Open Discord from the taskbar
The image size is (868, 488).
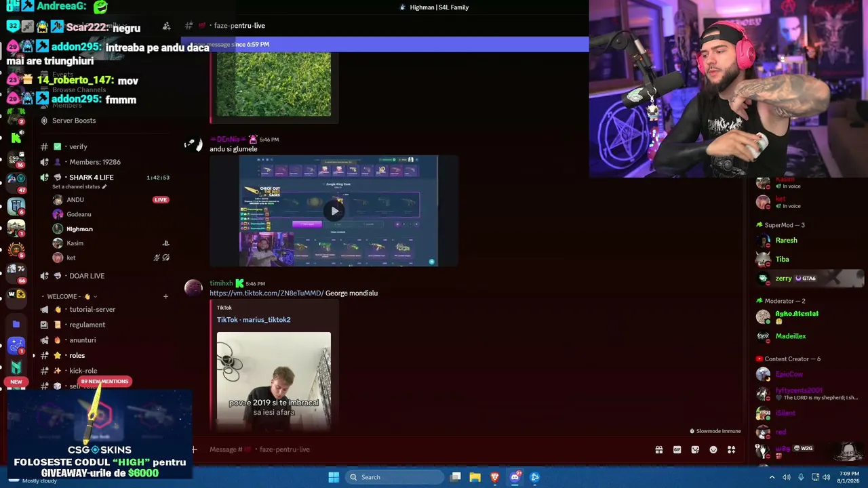pos(515,477)
